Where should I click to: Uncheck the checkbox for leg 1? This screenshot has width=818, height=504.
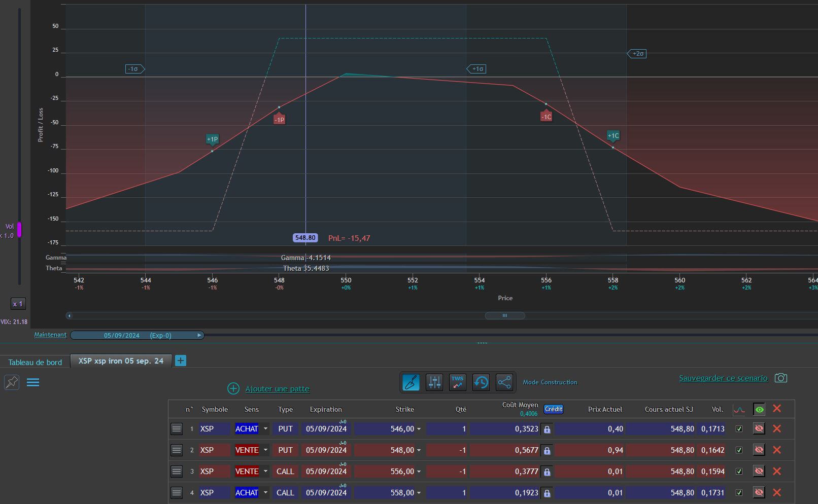(x=739, y=429)
